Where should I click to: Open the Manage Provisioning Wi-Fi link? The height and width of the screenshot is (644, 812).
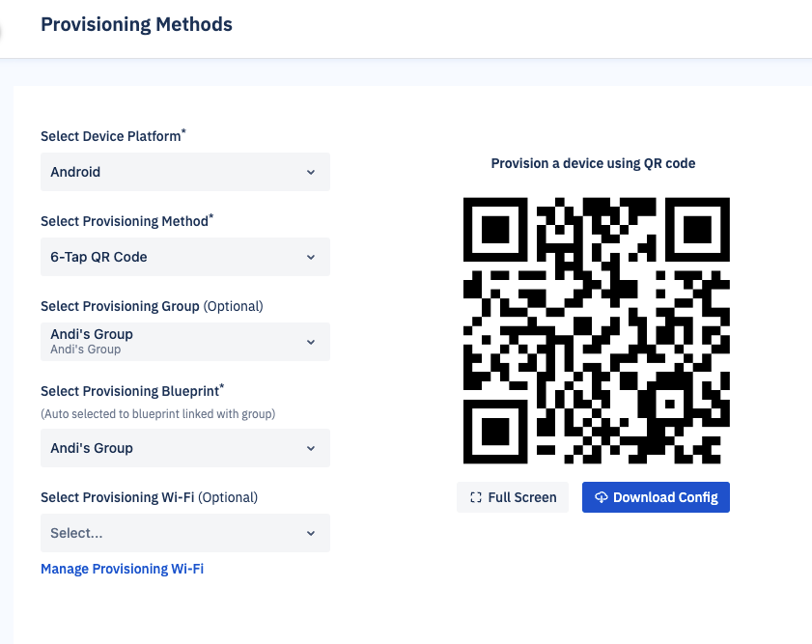(x=123, y=569)
